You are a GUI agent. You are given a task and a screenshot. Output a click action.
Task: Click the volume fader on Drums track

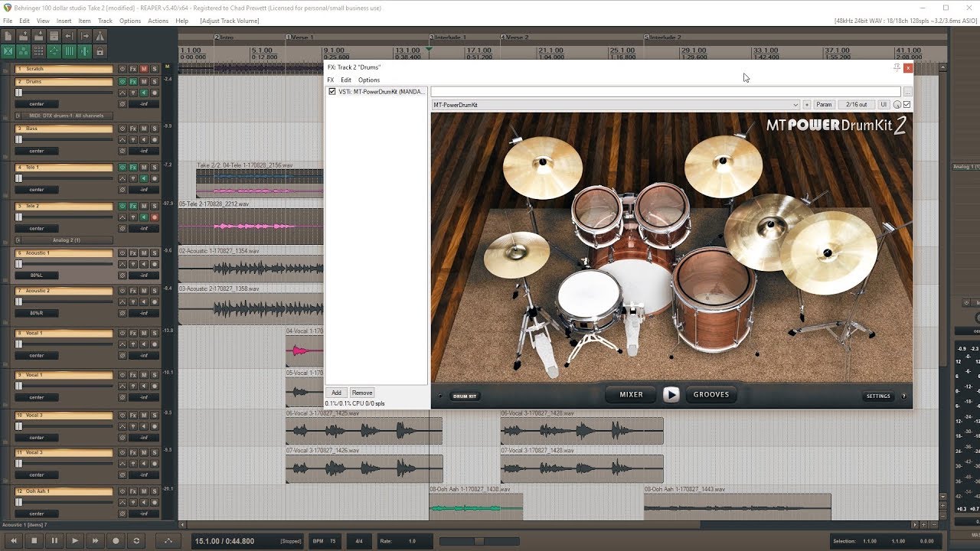click(19, 93)
